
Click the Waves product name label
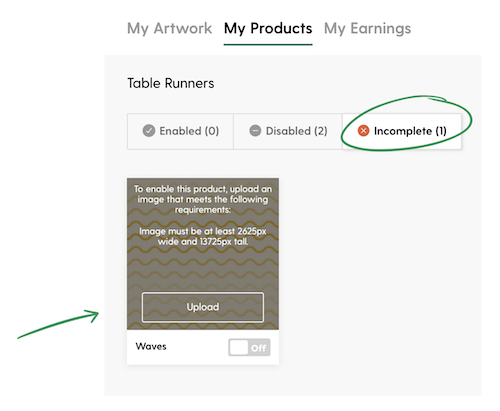pos(151,346)
